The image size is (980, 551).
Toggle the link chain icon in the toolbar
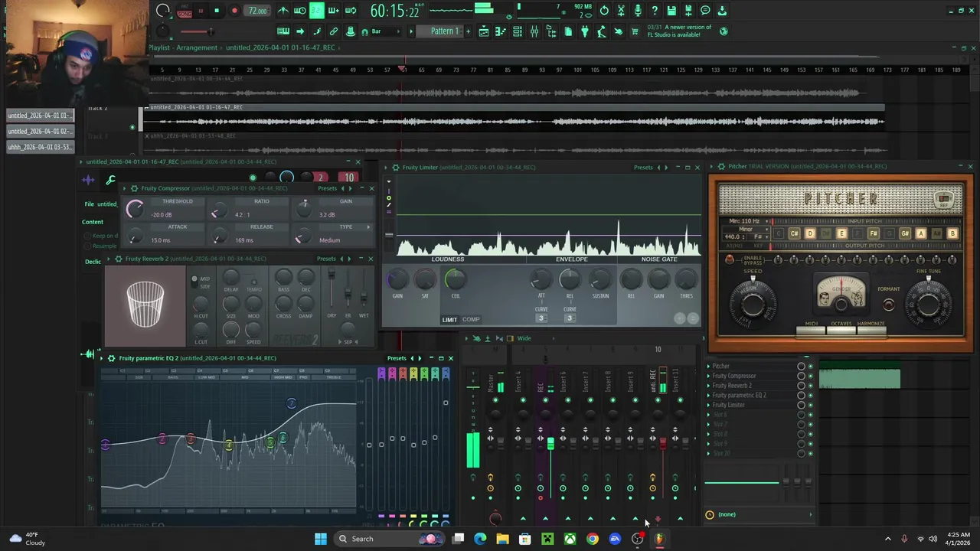[x=334, y=31]
